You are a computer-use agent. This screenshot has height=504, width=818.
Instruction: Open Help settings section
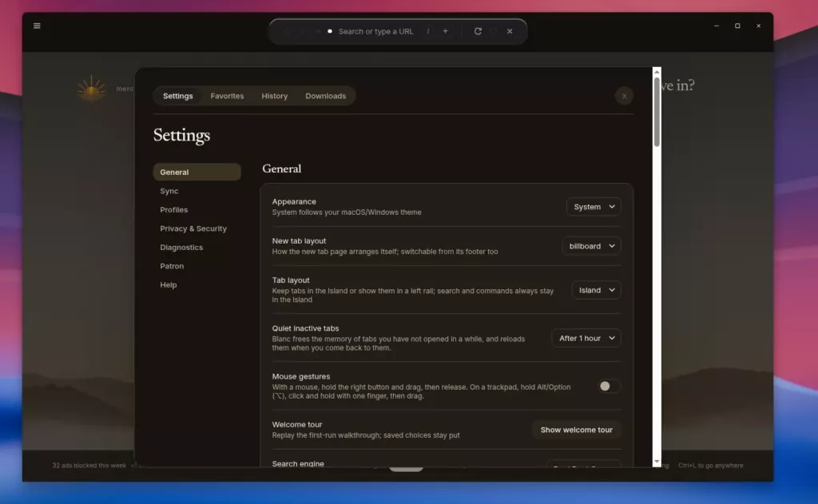[x=197, y=285]
